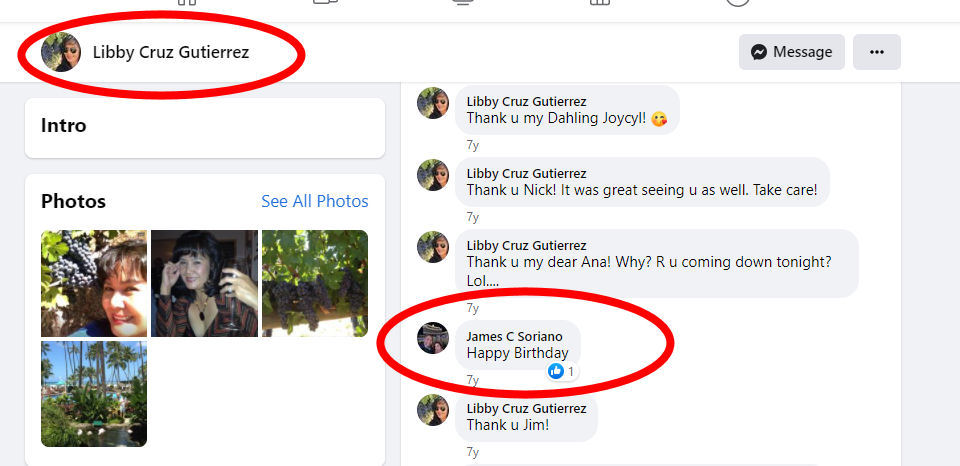This screenshot has width=960, height=466.
Task: Open the three-dots more options menu
Action: [x=876, y=52]
